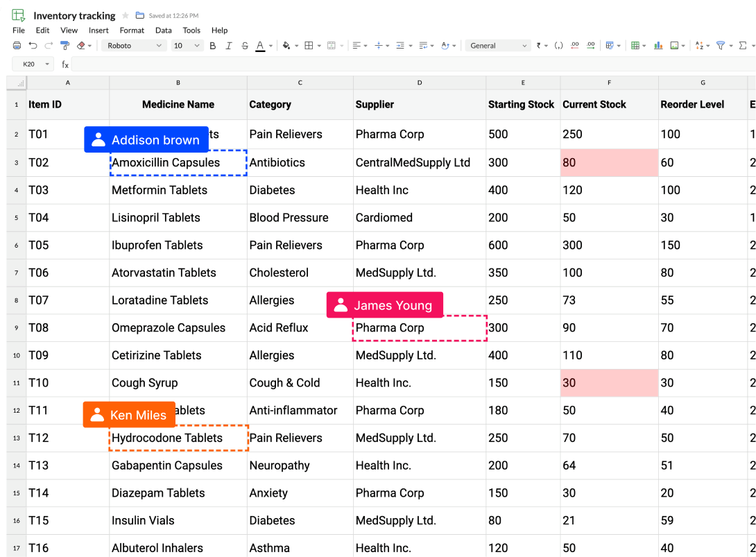Image resolution: width=756 pixels, height=557 pixels.
Task: Open the Data menu
Action: pos(164,31)
